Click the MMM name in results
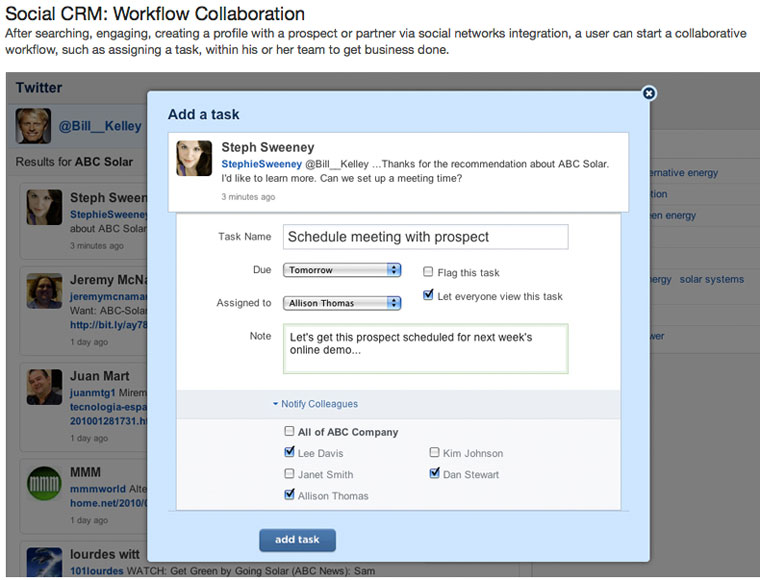760x580 pixels. click(x=85, y=472)
